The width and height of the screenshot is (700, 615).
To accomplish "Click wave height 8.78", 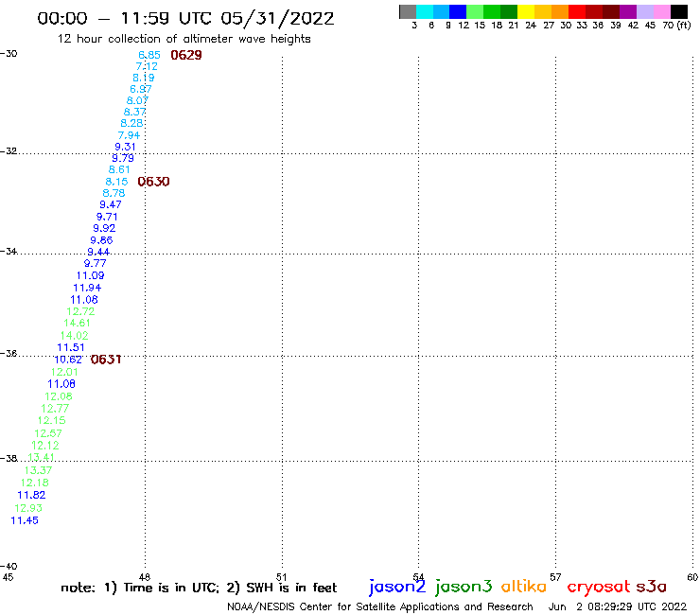I will (x=114, y=193).
